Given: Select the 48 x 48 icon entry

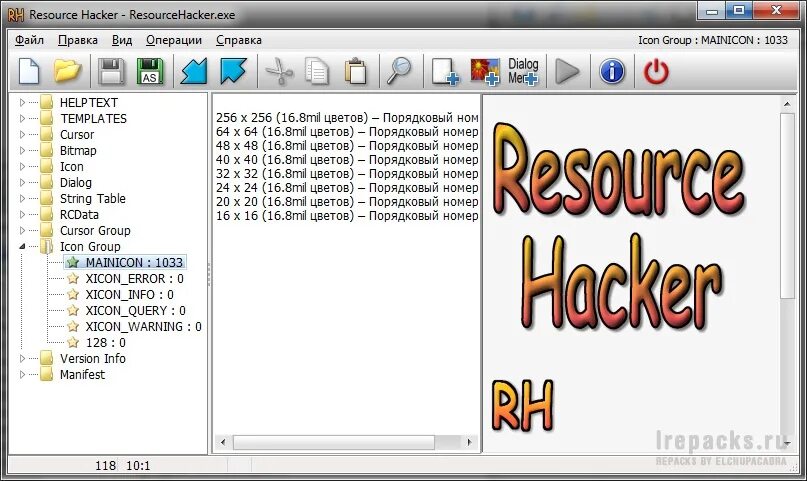Looking at the screenshot, I should (x=347, y=146).
